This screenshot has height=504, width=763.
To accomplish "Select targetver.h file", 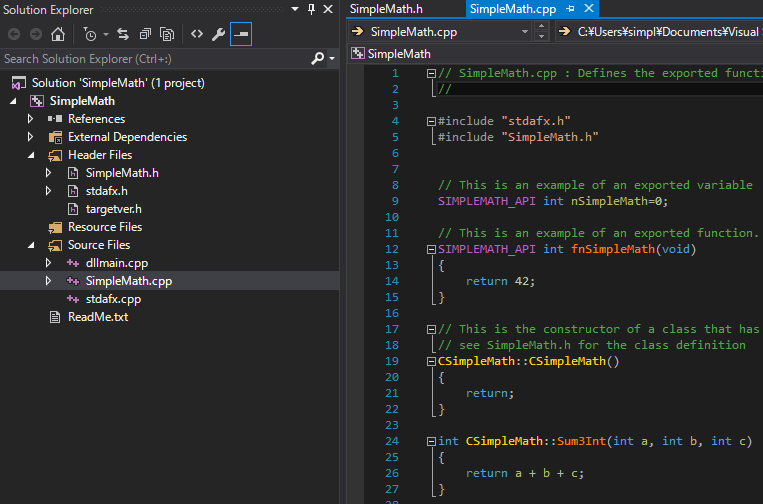I will click(113, 209).
